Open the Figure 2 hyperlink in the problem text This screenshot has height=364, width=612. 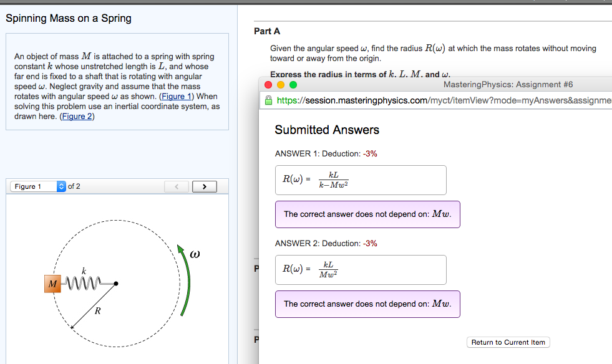coord(77,116)
